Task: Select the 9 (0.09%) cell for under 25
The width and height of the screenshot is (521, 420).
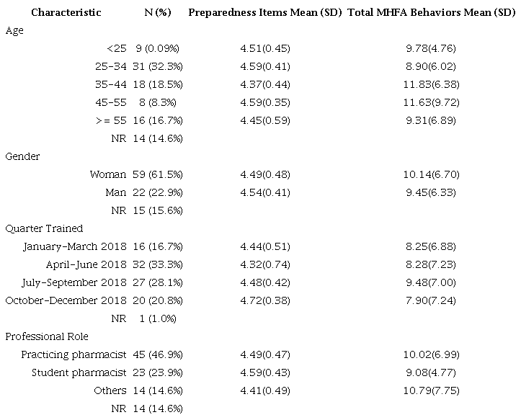Action: pos(156,48)
